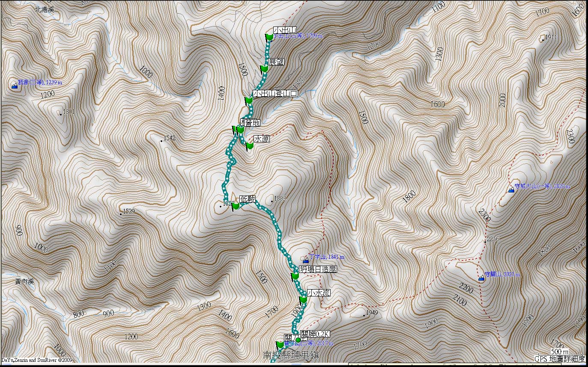Viewport: 588px width, 367px height.
Task: Select the 水源 water source flag
Action: tap(250, 147)
